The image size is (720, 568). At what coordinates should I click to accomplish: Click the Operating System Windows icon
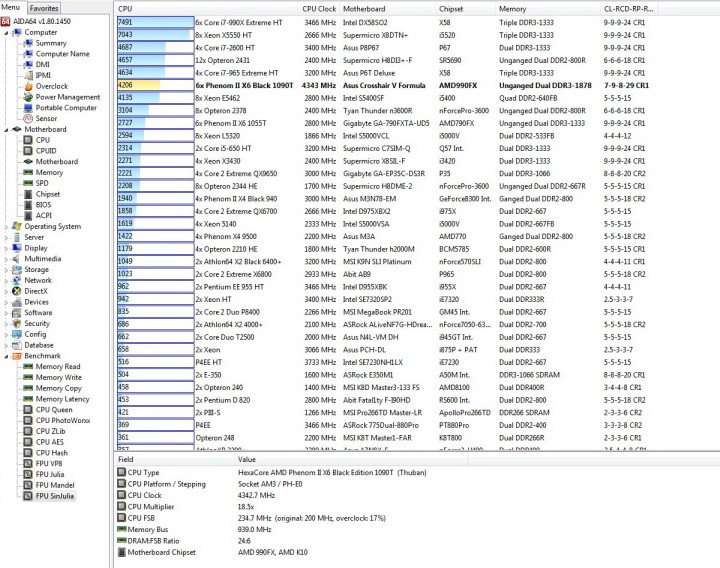[x=17, y=226]
